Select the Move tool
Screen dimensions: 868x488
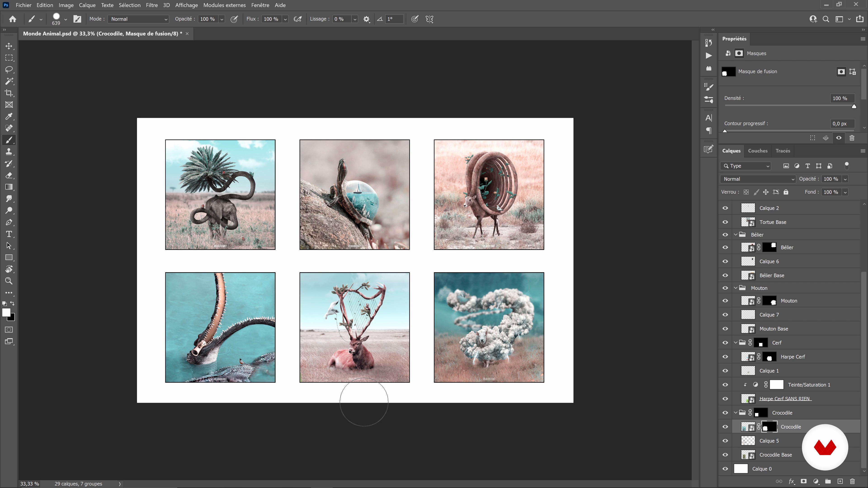click(9, 46)
